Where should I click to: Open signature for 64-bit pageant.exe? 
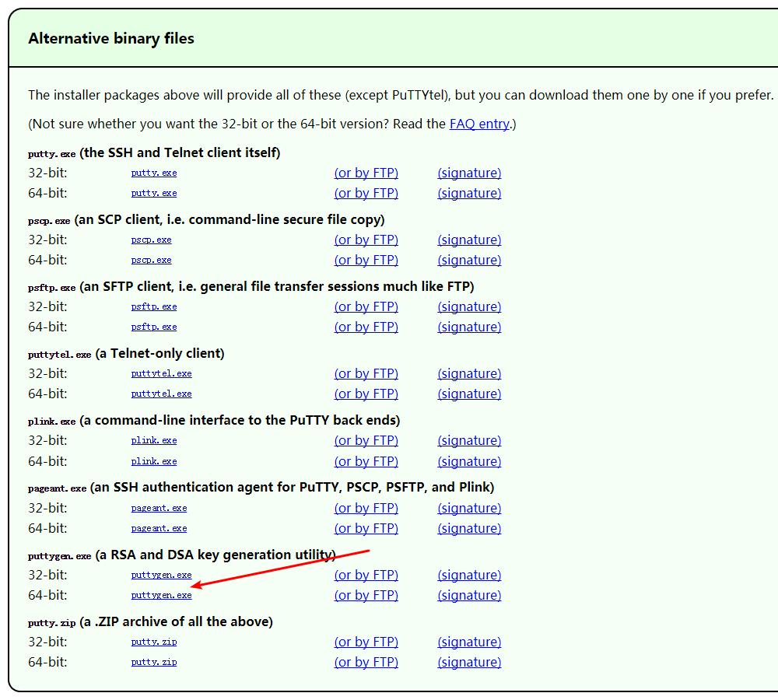coord(469,529)
